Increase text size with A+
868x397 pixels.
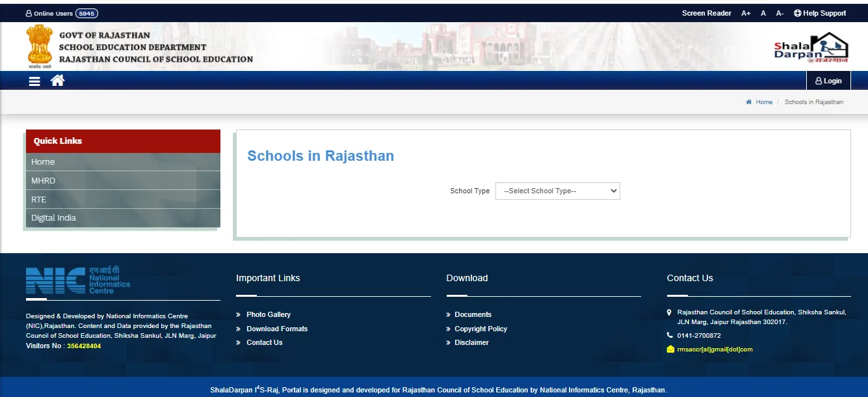(746, 13)
